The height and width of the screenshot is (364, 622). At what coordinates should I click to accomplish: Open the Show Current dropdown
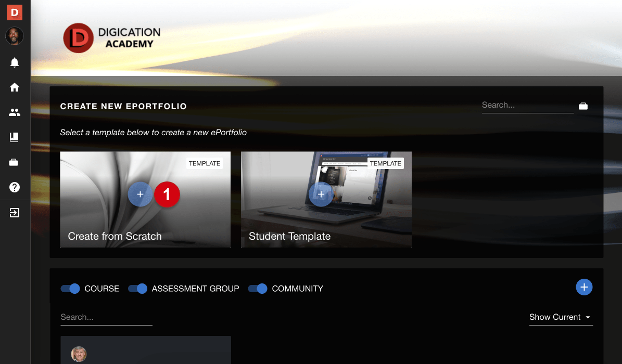point(561,317)
